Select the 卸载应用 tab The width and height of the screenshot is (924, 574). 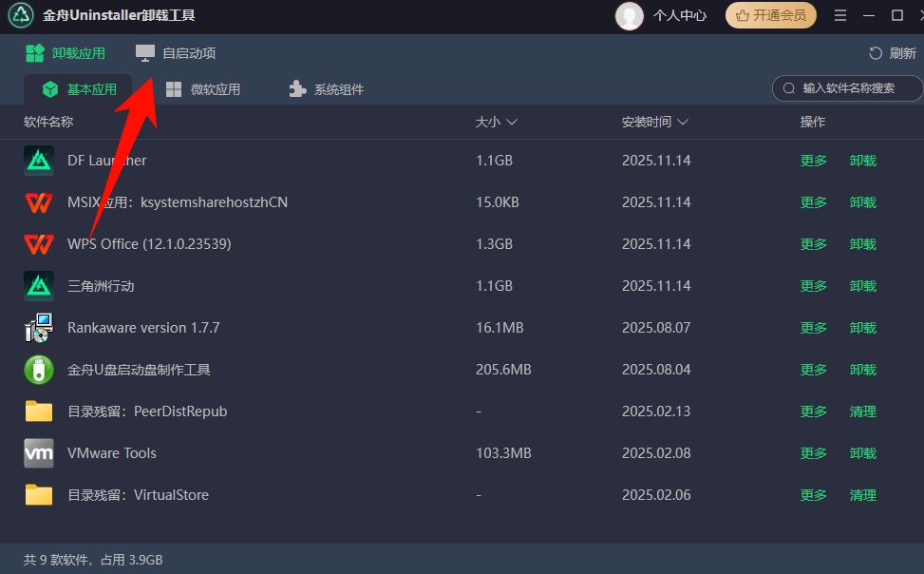pos(66,53)
